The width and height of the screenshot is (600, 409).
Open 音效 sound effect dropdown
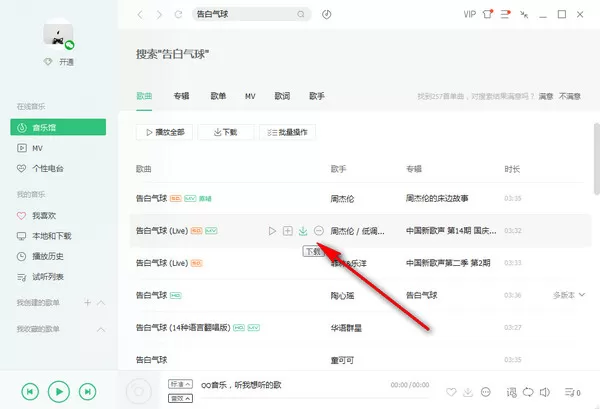click(180, 398)
